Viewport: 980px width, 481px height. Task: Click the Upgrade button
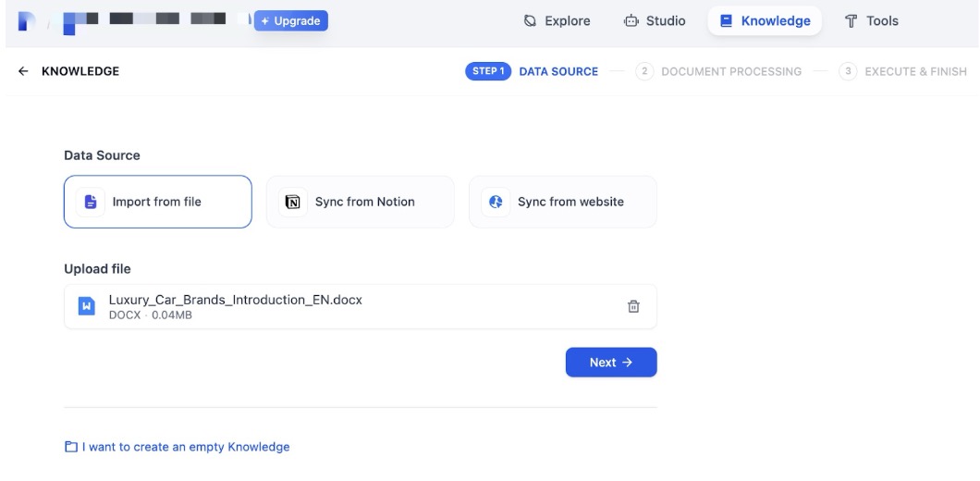(290, 20)
